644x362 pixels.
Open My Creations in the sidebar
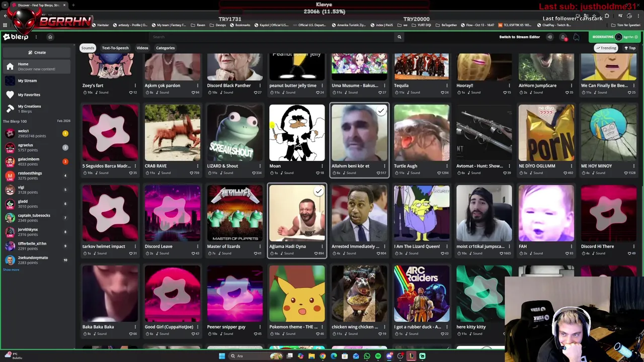pyautogui.click(x=36, y=108)
